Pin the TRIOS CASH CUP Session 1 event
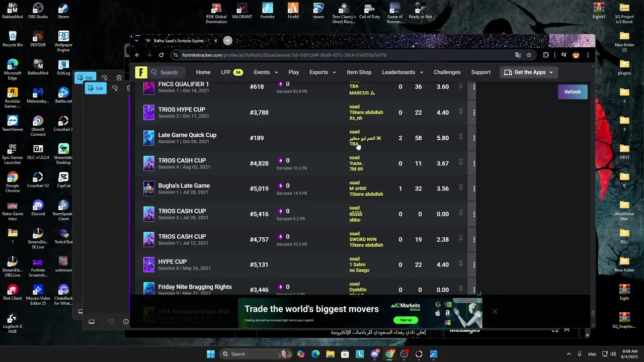The width and height of the screenshot is (644, 362). pos(460,239)
